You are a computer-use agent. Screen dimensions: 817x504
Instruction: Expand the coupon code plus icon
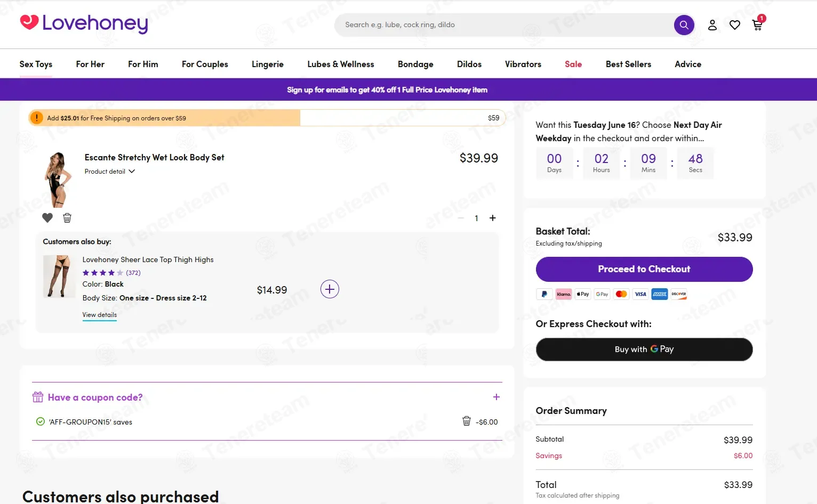coord(496,397)
